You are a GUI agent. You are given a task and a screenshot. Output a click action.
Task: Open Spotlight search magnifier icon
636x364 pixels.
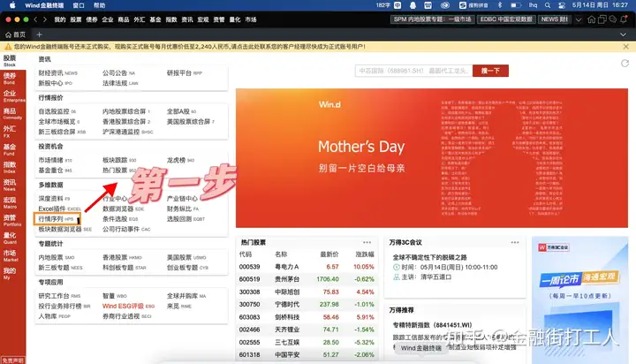(548, 5)
